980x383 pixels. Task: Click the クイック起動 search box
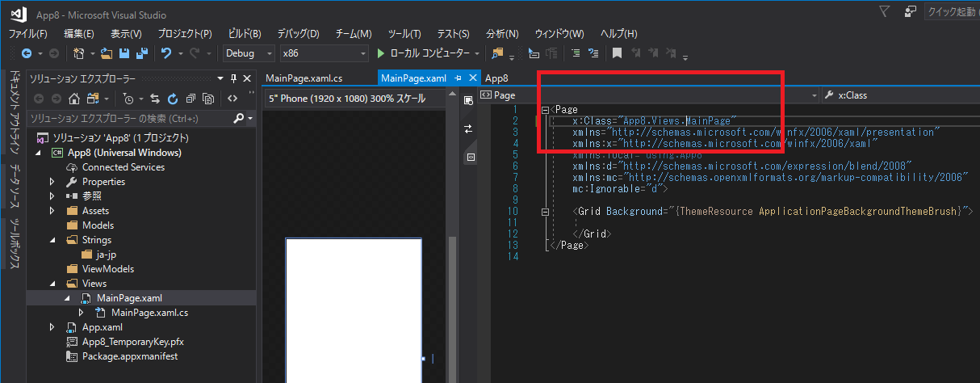951,11
